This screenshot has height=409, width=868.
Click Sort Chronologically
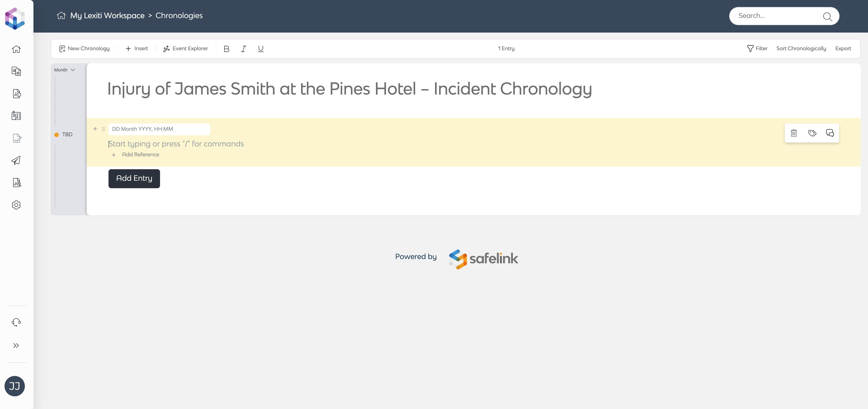801,49
